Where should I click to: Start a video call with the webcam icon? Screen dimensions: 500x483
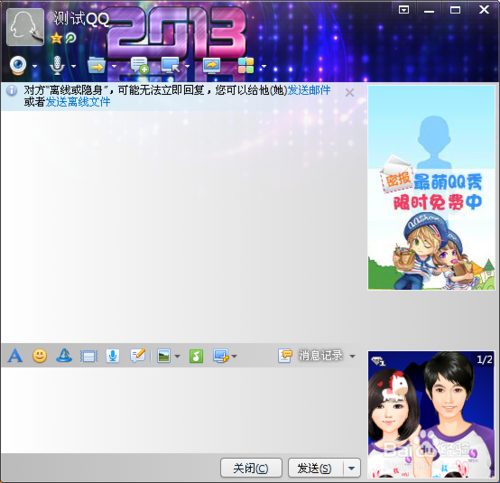pos(18,66)
